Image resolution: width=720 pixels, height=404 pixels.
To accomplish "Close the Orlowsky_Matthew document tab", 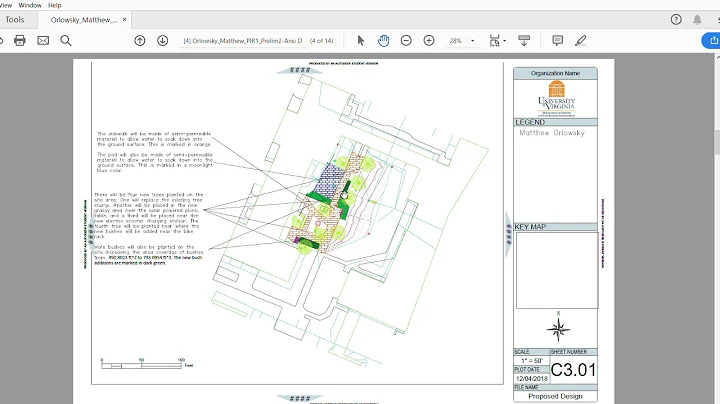I will [124, 20].
